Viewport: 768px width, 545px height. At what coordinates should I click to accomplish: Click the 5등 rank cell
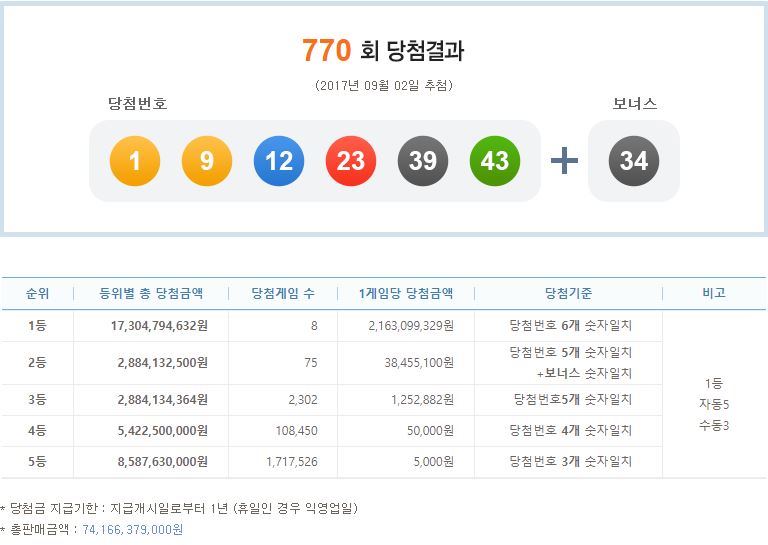[x=37, y=461]
